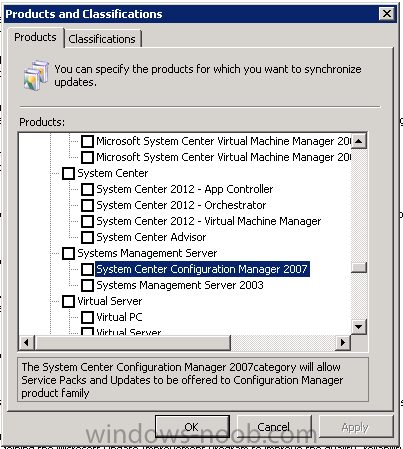Select the System Center parent node

113,173
